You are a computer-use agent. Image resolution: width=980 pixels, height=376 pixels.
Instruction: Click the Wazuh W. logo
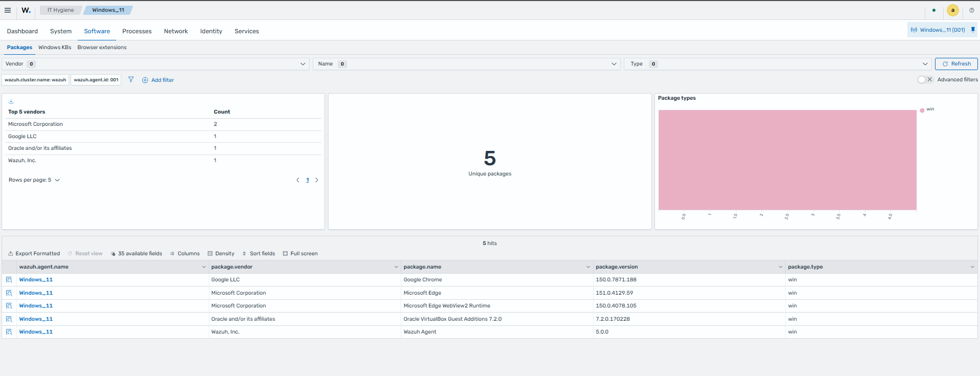(26, 10)
